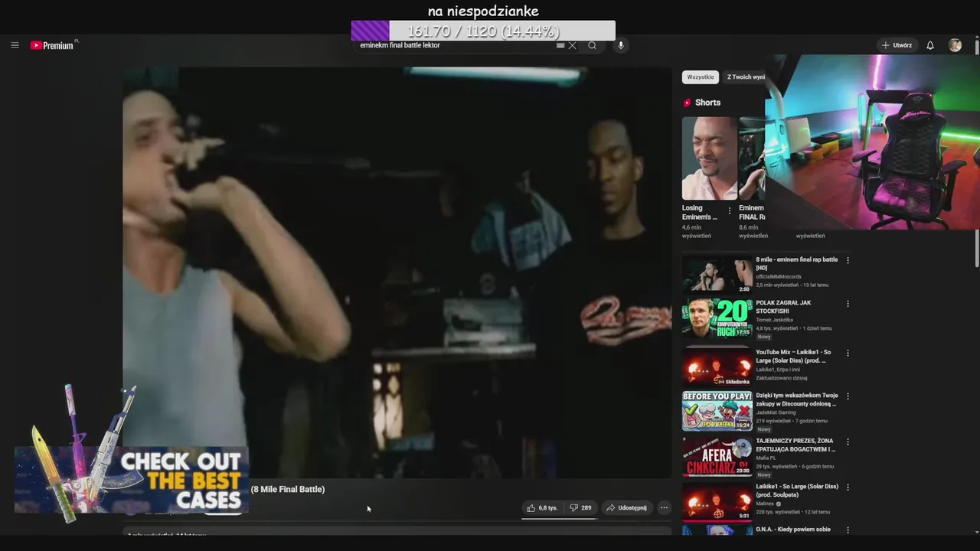Open menu for 'TAJEMNICZY PREZES' video
The width and height of the screenshot is (980, 551).
(x=848, y=442)
